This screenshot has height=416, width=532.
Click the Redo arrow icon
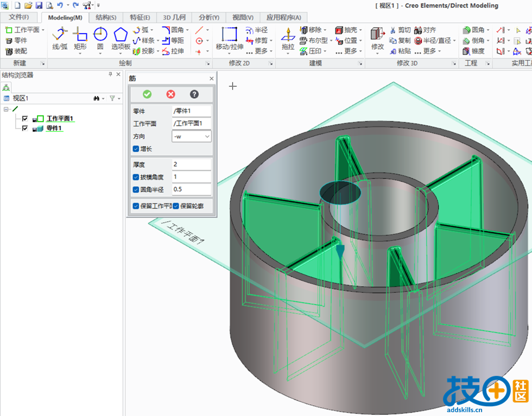(x=75, y=5)
